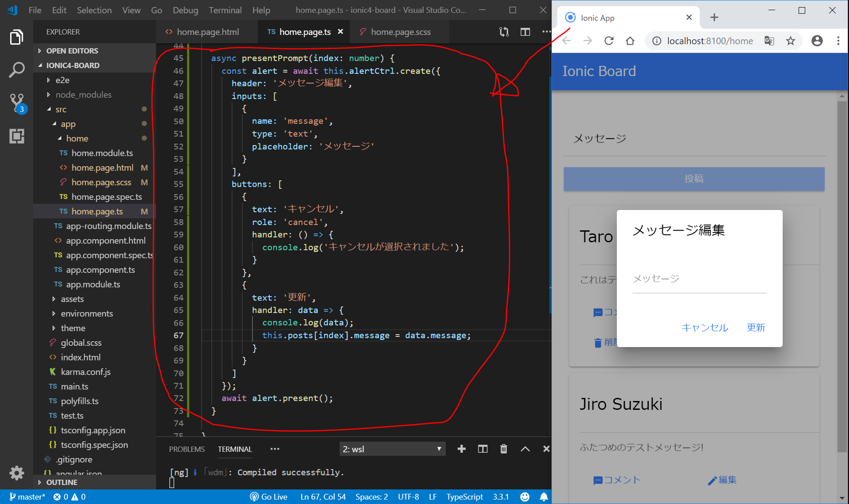Viewport: 849px width, 504px height.
Task: Maximize terminal panel with chevron up
Action: [525, 449]
